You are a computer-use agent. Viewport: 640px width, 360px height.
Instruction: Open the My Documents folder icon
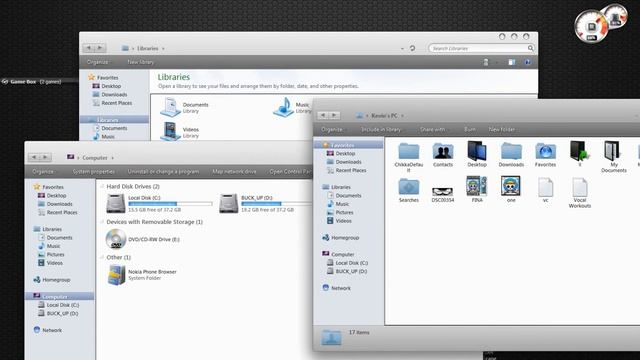[611, 151]
